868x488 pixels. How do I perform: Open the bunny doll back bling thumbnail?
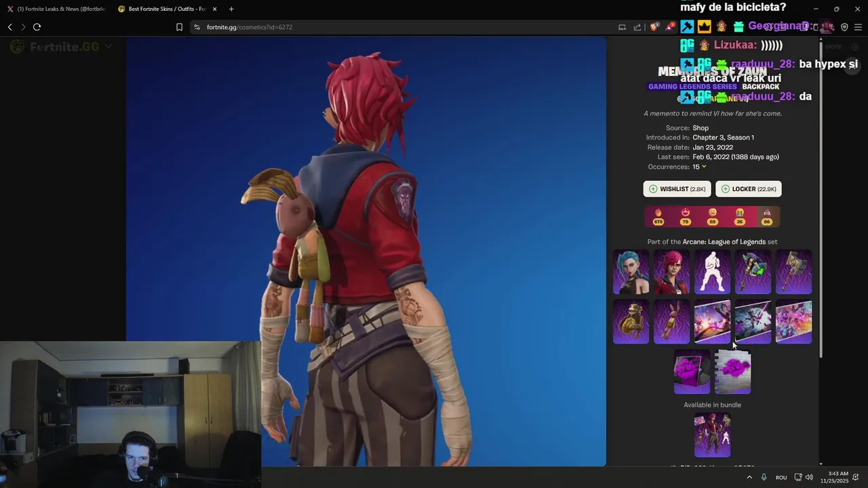[x=672, y=322]
